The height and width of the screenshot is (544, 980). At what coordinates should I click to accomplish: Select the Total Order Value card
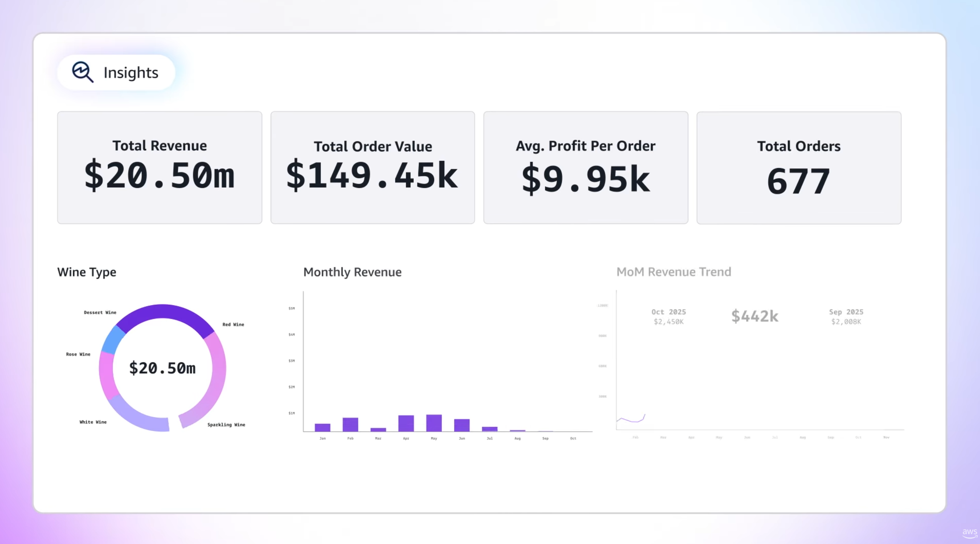click(x=372, y=168)
